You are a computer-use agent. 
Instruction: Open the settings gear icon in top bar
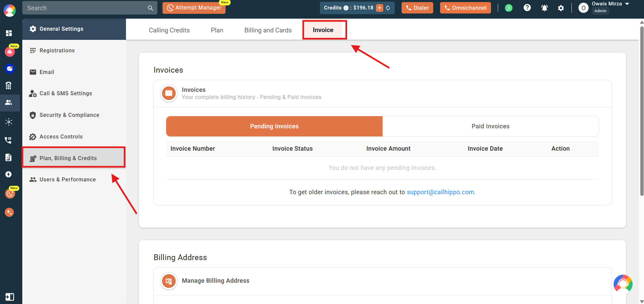tap(561, 8)
